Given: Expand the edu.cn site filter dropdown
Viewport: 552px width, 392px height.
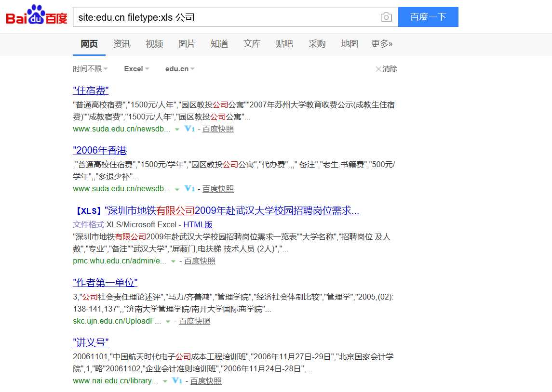Looking at the screenshot, I should [180, 69].
